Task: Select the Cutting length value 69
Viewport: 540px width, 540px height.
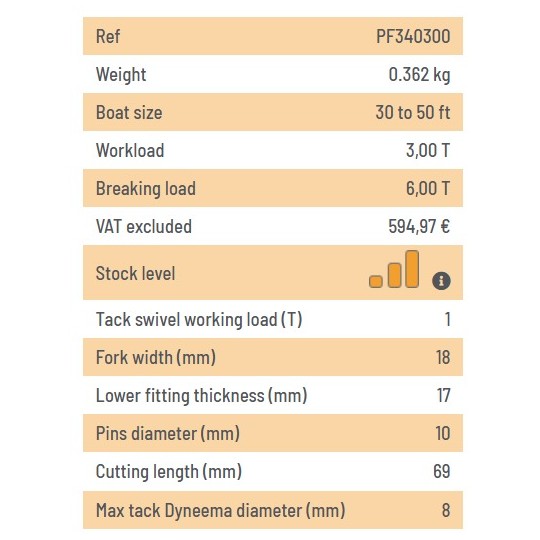Action: pyautogui.click(x=442, y=471)
